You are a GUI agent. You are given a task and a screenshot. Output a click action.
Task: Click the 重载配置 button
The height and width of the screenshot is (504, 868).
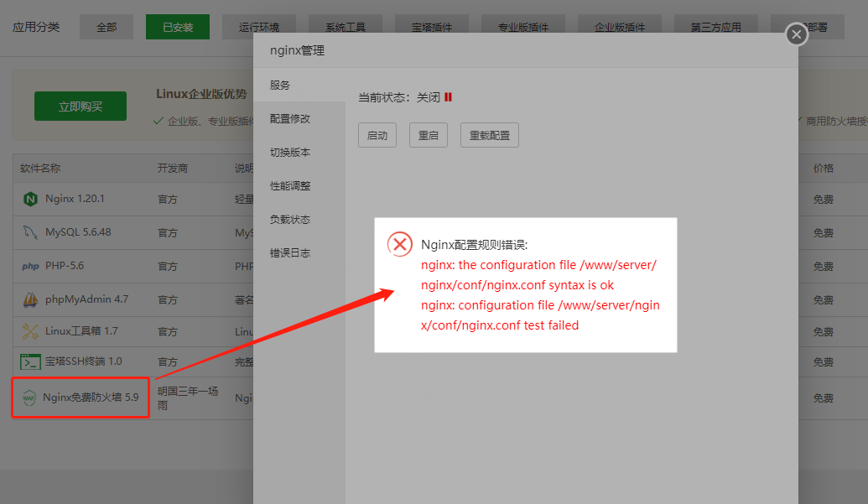click(x=490, y=135)
